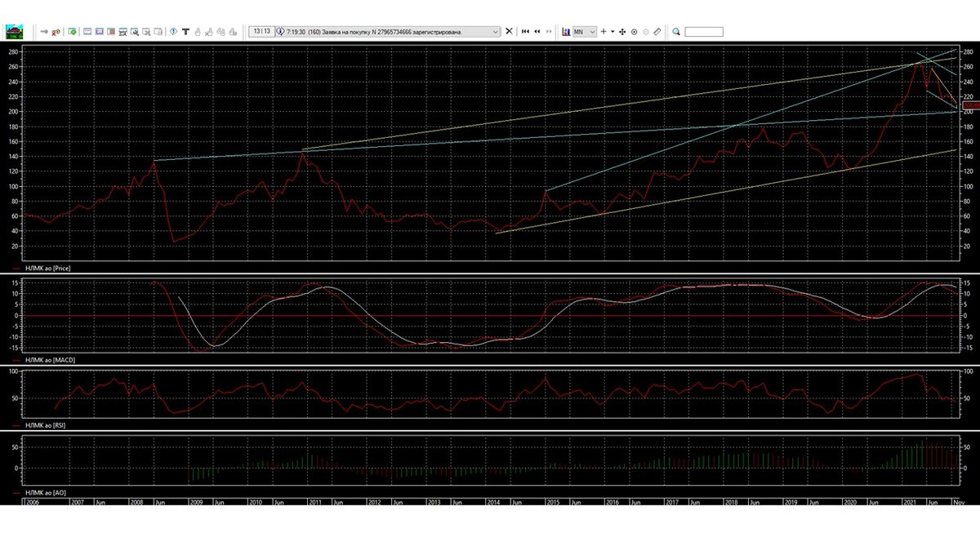
Task: Click the disconnect red X key icon
Action: point(56,32)
